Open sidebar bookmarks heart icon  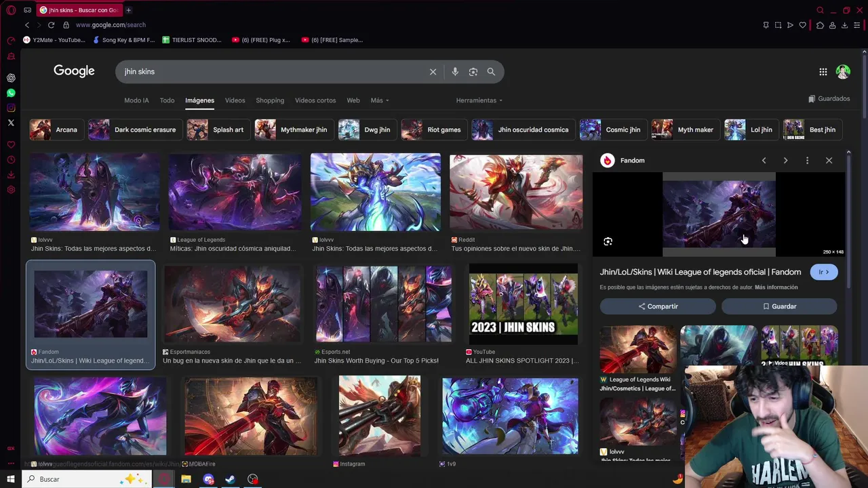tap(11, 145)
